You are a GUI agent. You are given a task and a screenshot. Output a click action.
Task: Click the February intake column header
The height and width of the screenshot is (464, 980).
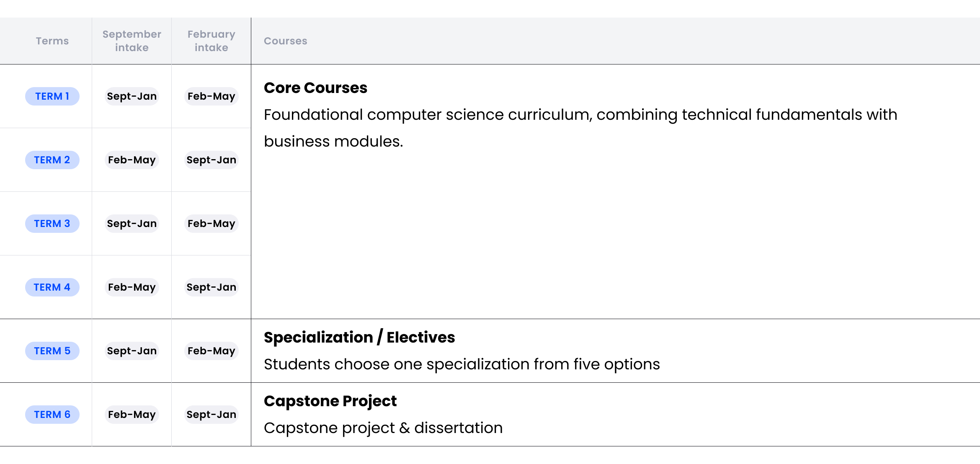[211, 41]
